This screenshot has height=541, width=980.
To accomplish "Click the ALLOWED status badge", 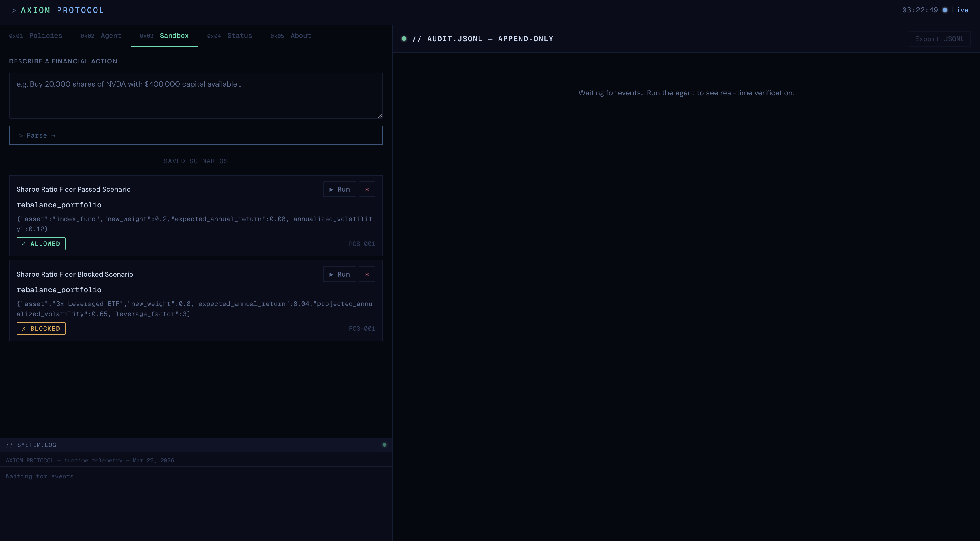I will pos(41,244).
